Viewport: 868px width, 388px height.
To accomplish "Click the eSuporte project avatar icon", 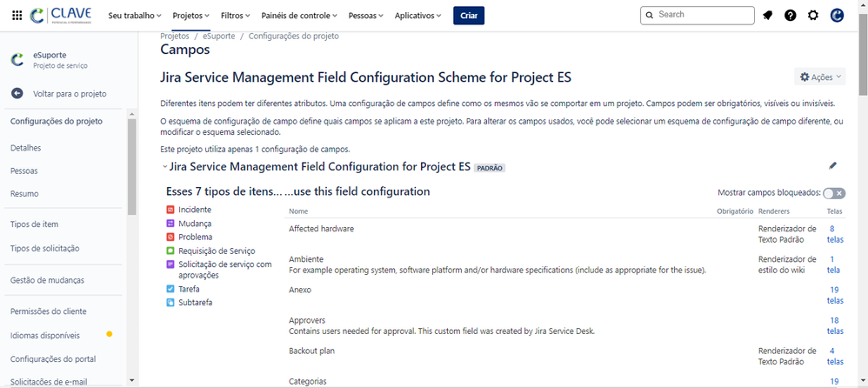I will 17,60.
